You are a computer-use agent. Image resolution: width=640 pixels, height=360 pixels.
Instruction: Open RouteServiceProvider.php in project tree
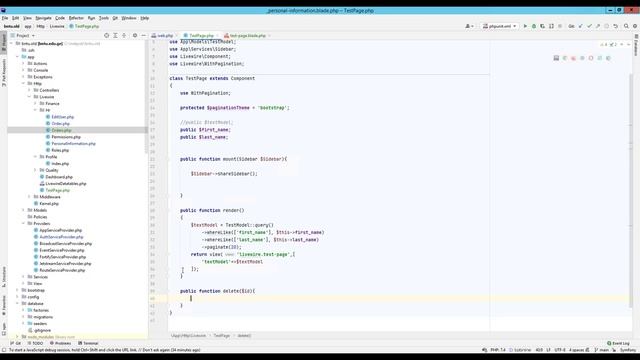coord(62,270)
